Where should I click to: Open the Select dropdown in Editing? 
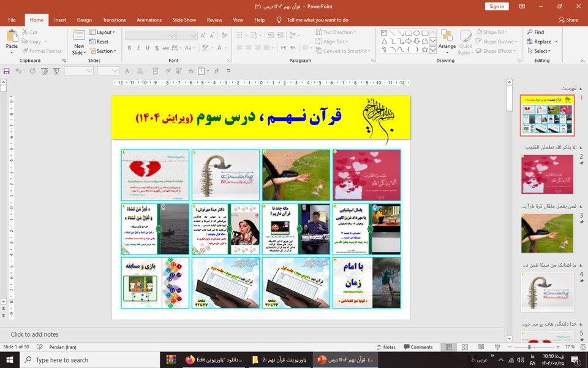[541, 51]
